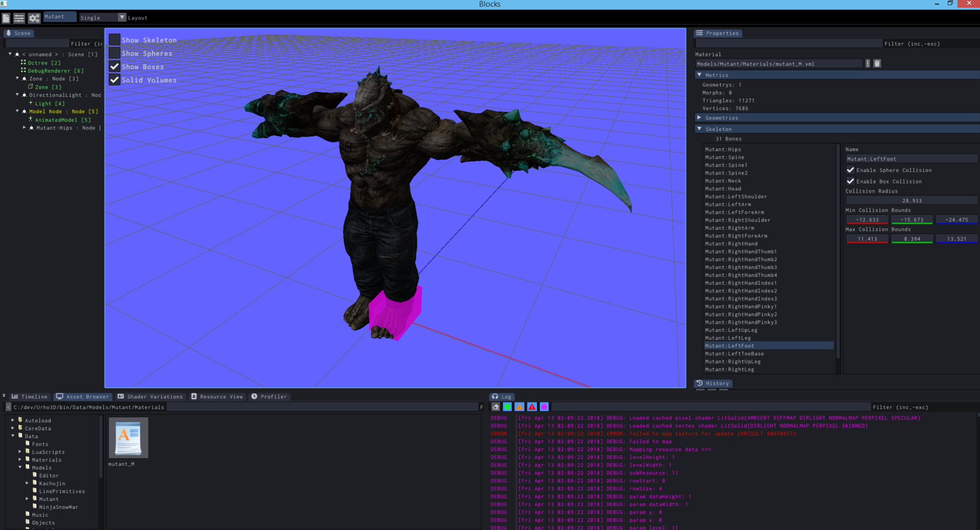Select the mutant_M material thumbnail
The image size is (980, 530).
(128, 438)
